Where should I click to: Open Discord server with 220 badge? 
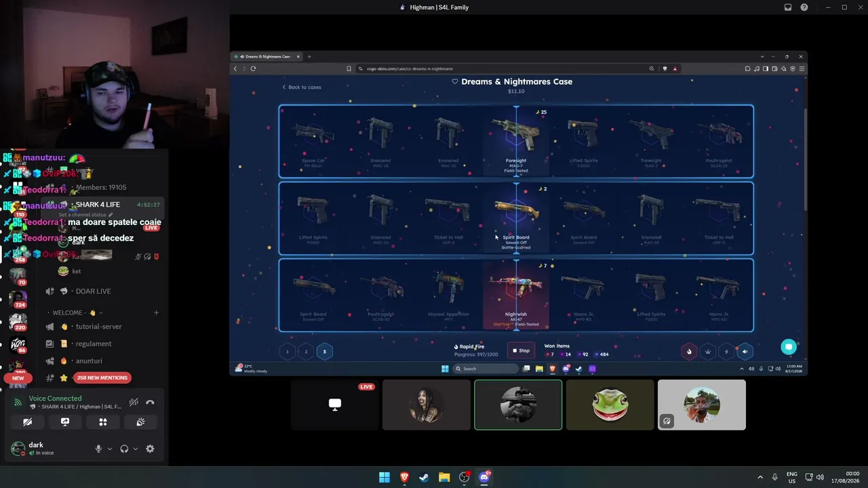pyautogui.click(x=18, y=321)
